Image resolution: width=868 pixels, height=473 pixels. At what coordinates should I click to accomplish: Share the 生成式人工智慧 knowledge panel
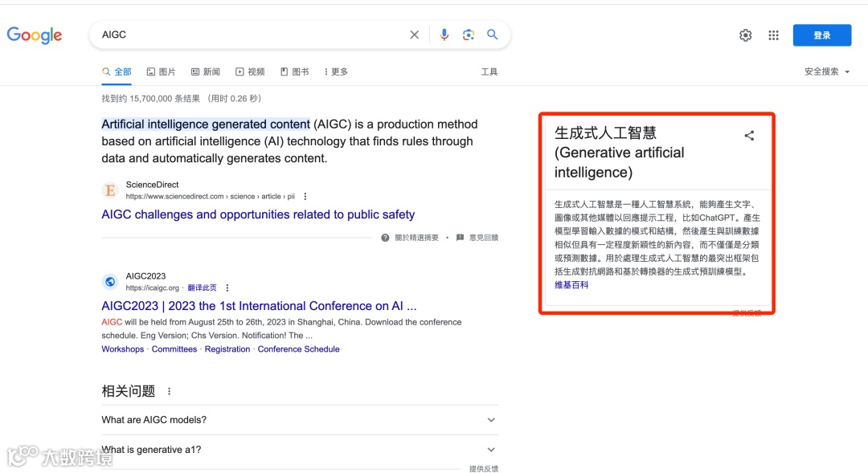coord(749,135)
